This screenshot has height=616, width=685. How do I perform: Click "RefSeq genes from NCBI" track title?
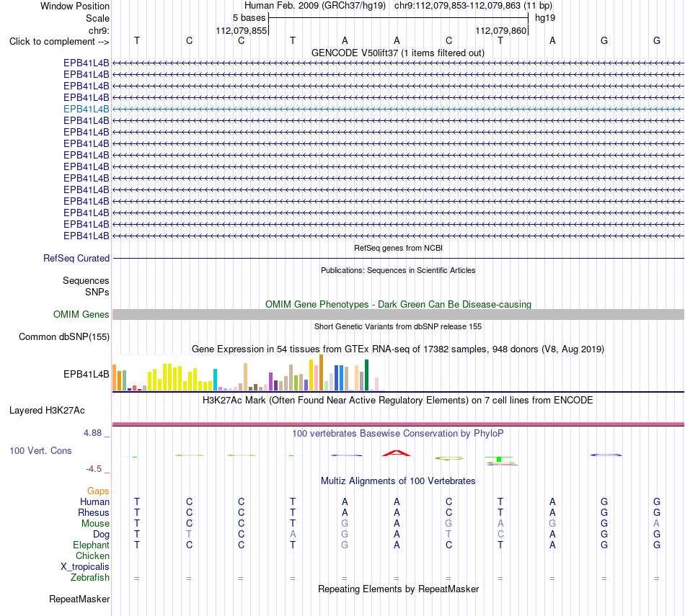398,248
